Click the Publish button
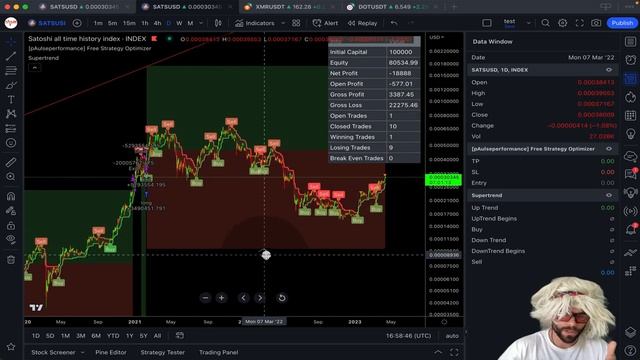Image resolution: width=640 pixels, height=360 pixels. coord(622,23)
